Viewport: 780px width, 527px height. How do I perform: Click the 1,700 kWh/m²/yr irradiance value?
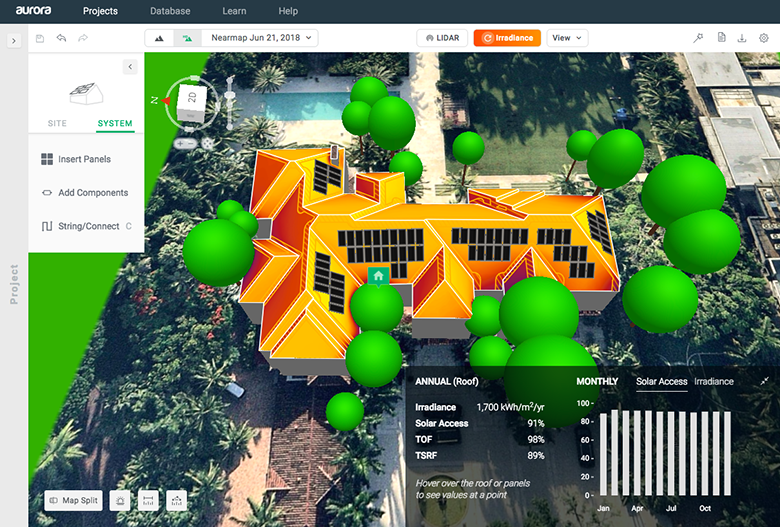[x=510, y=407]
